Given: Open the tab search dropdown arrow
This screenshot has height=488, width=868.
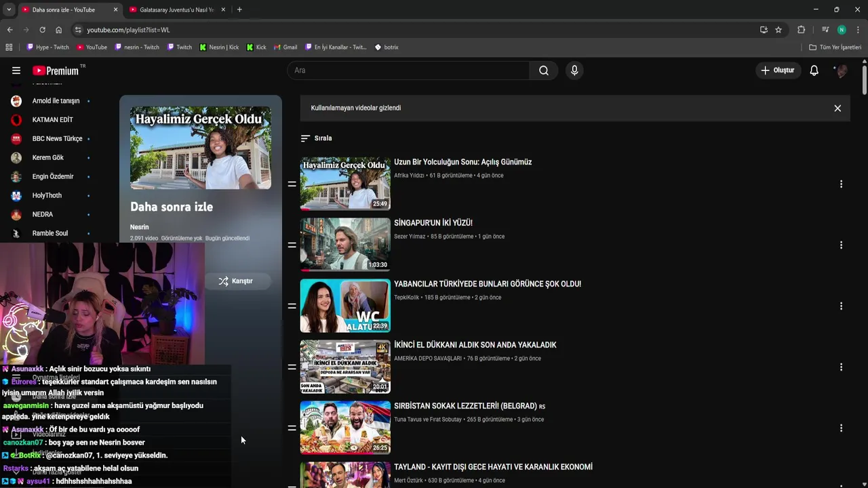Looking at the screenshot, I should click(8, 9).
